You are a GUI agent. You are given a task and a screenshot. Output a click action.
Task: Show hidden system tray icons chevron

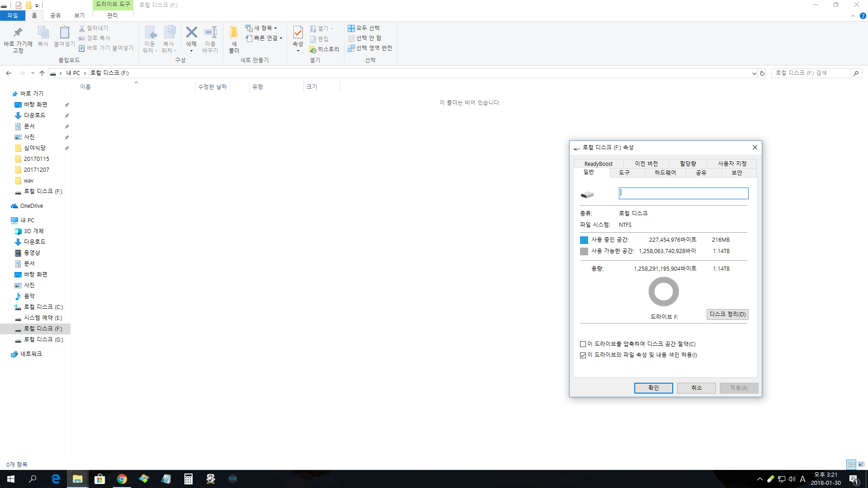click(x=760, y=479)
